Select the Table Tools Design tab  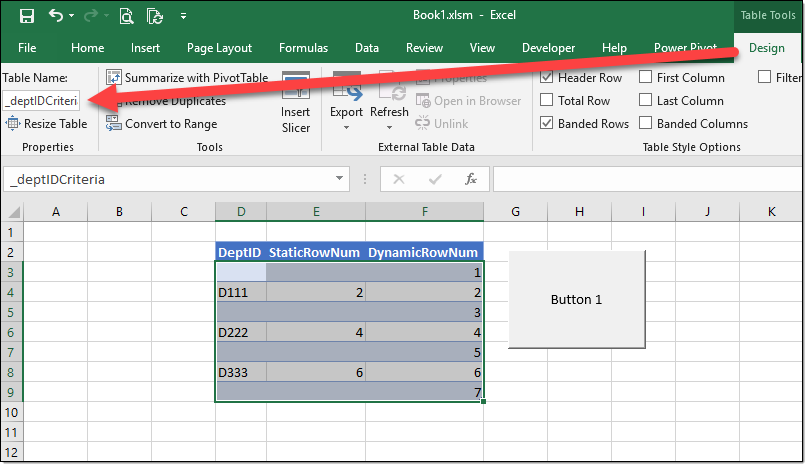pyautogui.click(x=767, y=48)
